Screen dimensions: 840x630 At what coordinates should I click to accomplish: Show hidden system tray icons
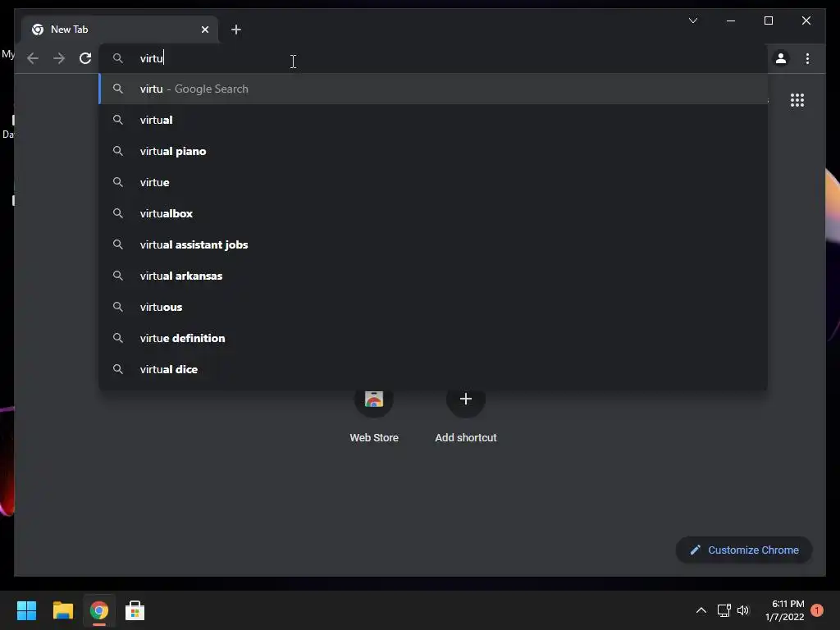click(701, 610)
